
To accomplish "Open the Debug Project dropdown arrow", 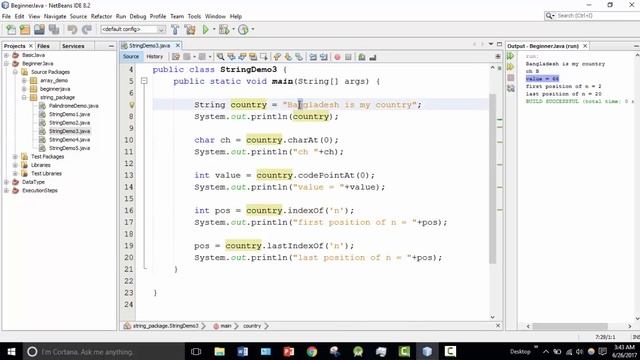I will pyautogui.click(x=233, y=29).
